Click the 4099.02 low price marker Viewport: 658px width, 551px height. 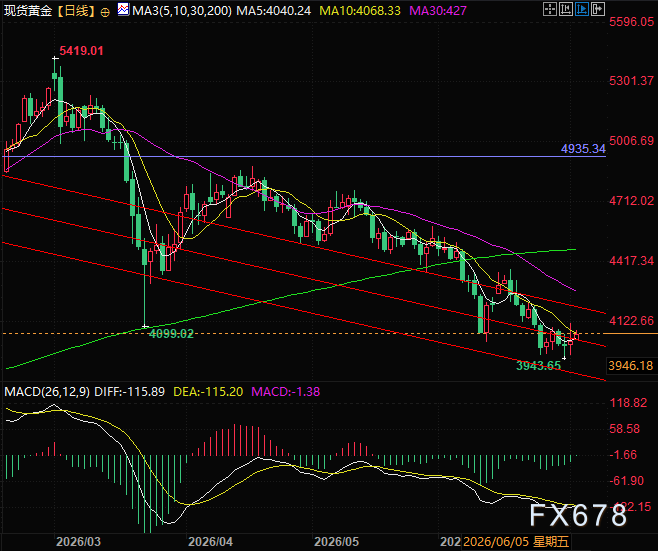point(171,334)
